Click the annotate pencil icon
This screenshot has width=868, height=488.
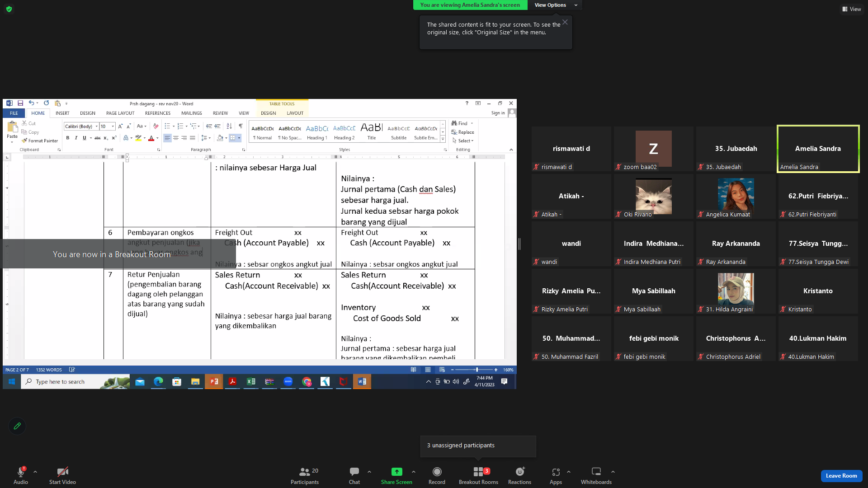(17, 426)
